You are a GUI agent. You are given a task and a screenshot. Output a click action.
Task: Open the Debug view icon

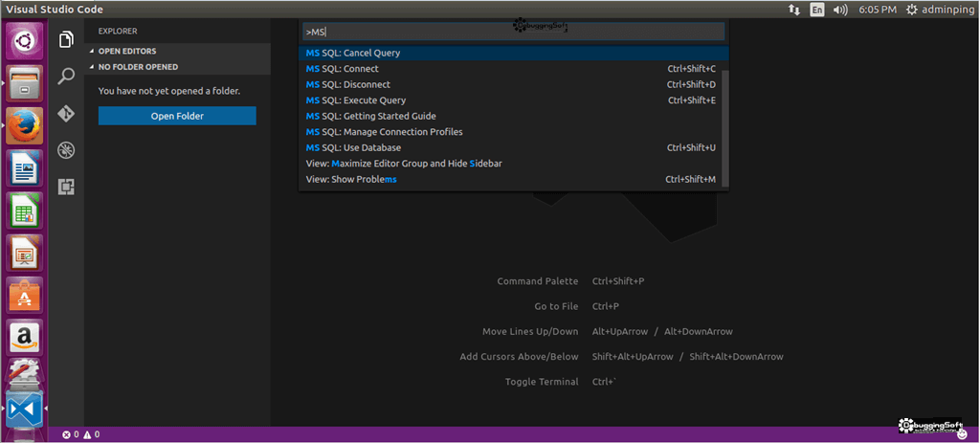[x=66, y=150]
